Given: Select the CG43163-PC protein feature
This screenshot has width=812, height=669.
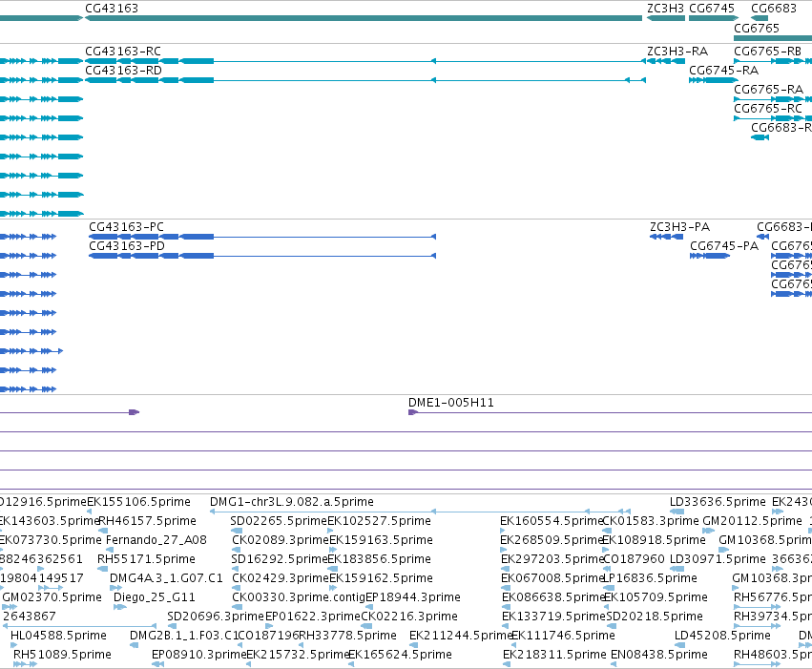Looking at the screenshot, I should pyautogui.click(x=262, y=237).
